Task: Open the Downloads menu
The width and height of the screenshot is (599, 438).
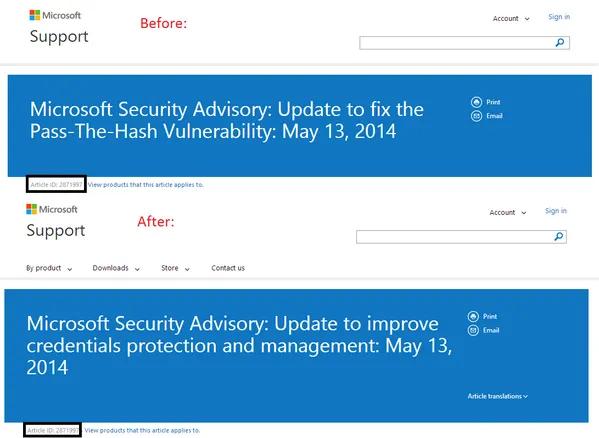Action: 116,268
